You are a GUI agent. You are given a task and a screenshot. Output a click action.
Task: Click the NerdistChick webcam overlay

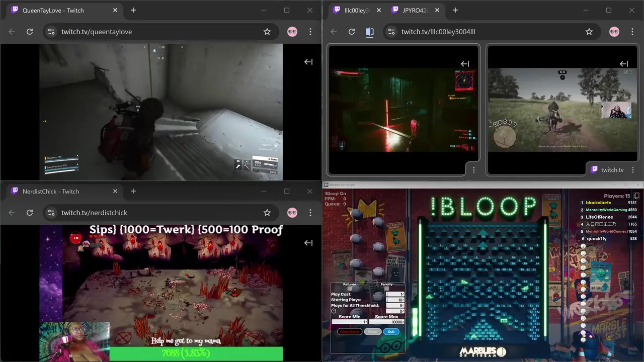pos(74,342)
